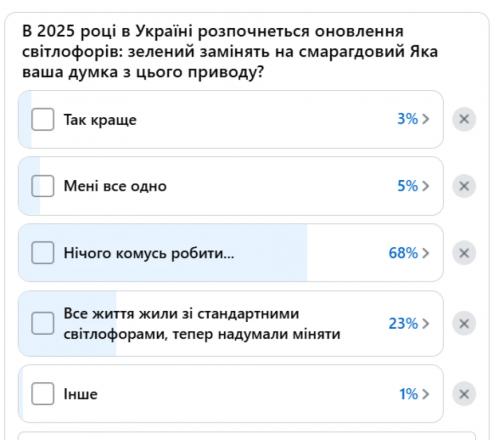Remove the 'Мені все одно' poll option
This screenshot has height=440, width=499.
[464, 186]
